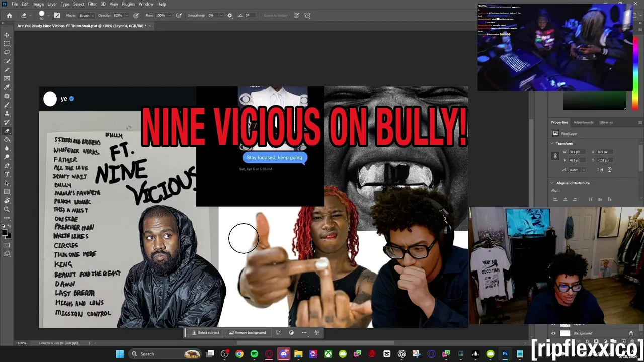Open the Layer menu
The width and height of the screenshot is (644, 362).
pos(52,4)
